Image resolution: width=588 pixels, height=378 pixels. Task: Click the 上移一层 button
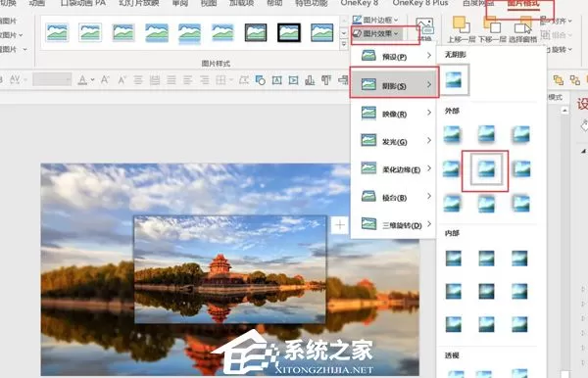(462, 29)
